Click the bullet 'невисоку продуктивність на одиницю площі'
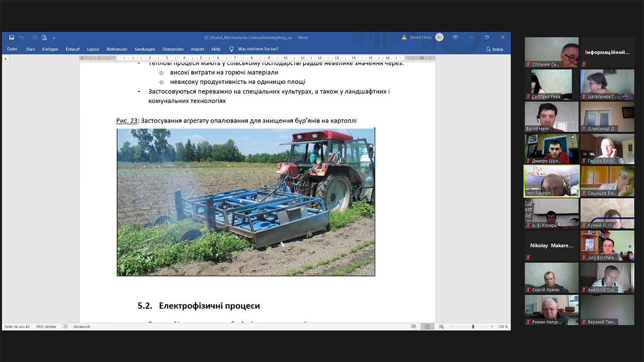644x362 pixels. point(238,82)
